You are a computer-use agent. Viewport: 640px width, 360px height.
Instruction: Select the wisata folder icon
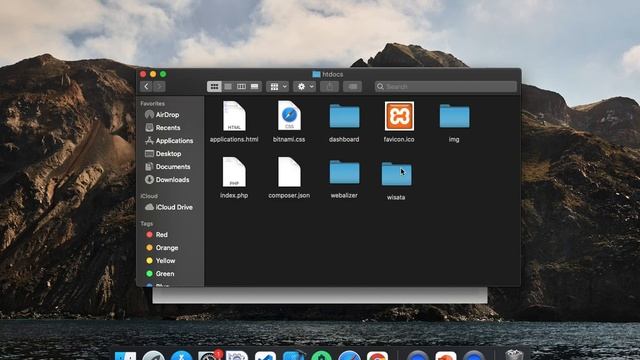pos(396,174)
